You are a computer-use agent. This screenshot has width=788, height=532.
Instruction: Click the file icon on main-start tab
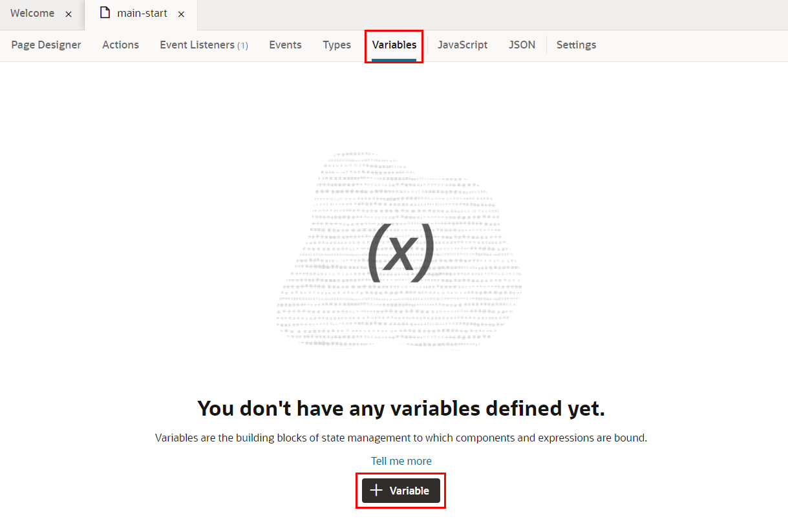point(105,14)
